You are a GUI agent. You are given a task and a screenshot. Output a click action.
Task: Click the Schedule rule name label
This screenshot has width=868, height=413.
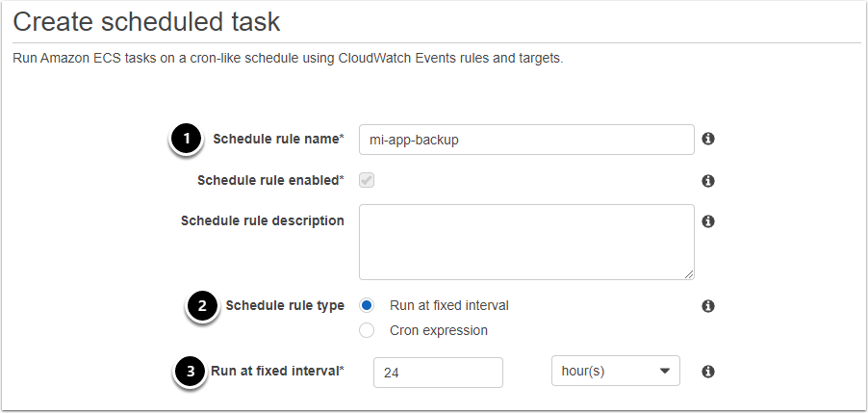click(x=277, y=139)
